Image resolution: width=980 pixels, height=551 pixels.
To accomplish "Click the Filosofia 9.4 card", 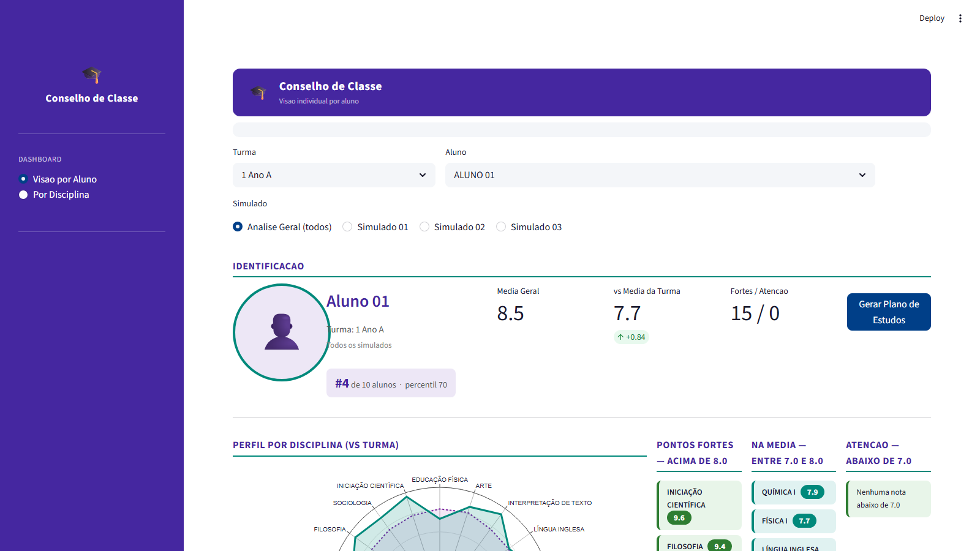I will point(699,544).
